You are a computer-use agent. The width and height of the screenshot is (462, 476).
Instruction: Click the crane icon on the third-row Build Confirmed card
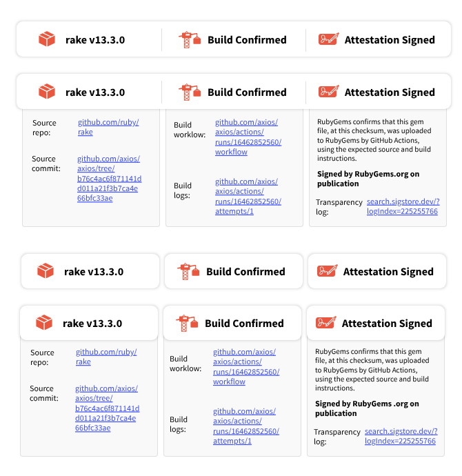click(188, 271)
